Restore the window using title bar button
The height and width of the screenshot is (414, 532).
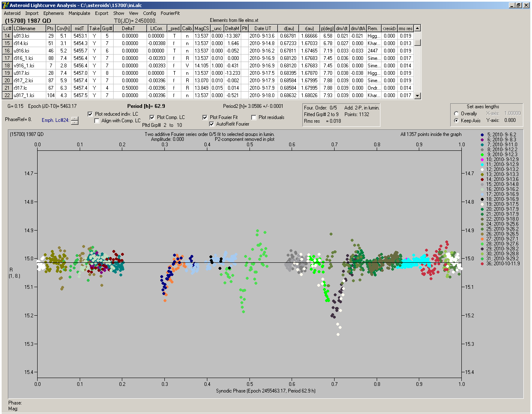519,5
